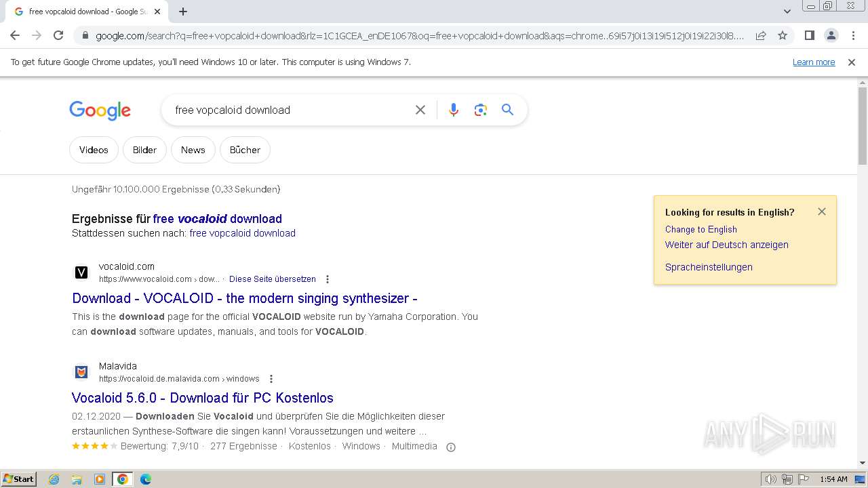Switch to Videos results tab

click(94, 150)
